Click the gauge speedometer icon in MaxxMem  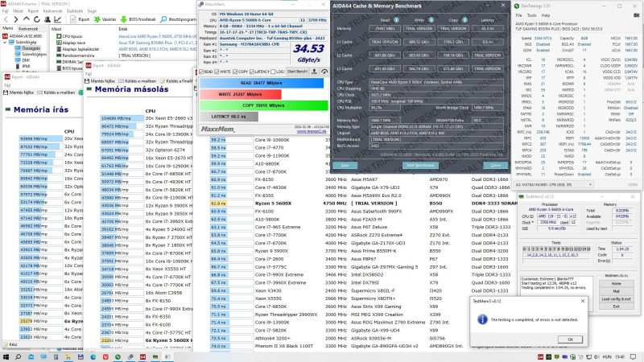[324, 72]
